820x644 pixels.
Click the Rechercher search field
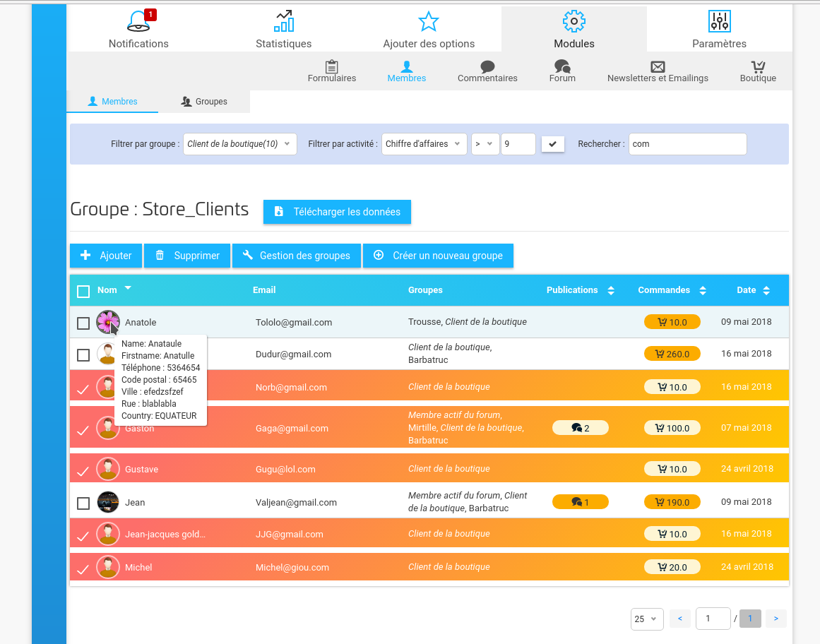687,144
